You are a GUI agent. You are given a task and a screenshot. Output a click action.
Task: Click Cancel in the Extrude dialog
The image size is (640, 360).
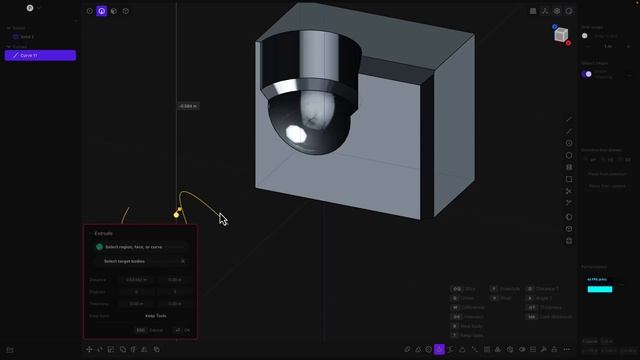(149, 330)
